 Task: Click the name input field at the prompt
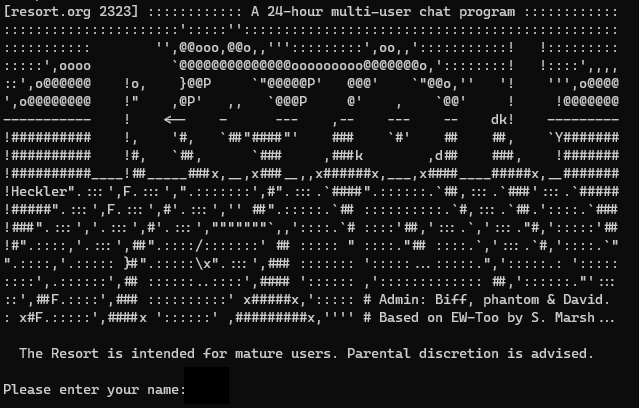(x=206, y=385)
